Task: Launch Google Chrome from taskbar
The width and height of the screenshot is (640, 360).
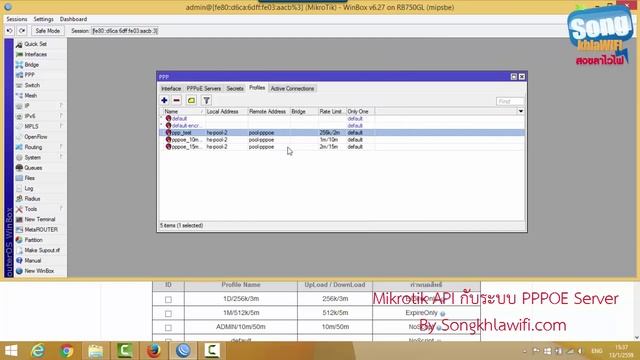Action: point(67,351)
